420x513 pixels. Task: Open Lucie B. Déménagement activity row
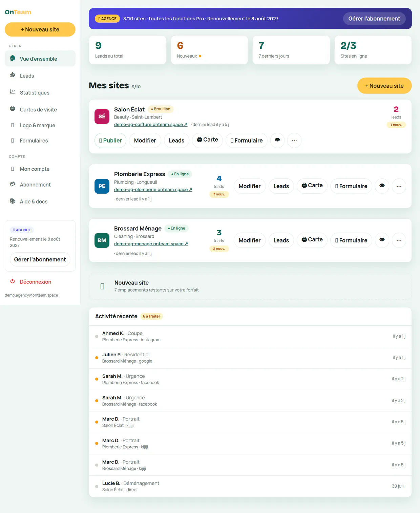[250, 486]
